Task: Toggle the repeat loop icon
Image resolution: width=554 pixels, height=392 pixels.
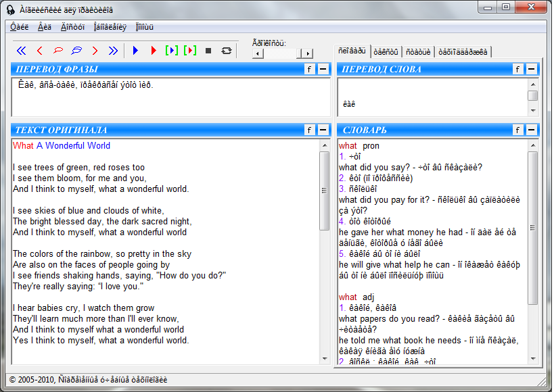Action: [227, 51]
